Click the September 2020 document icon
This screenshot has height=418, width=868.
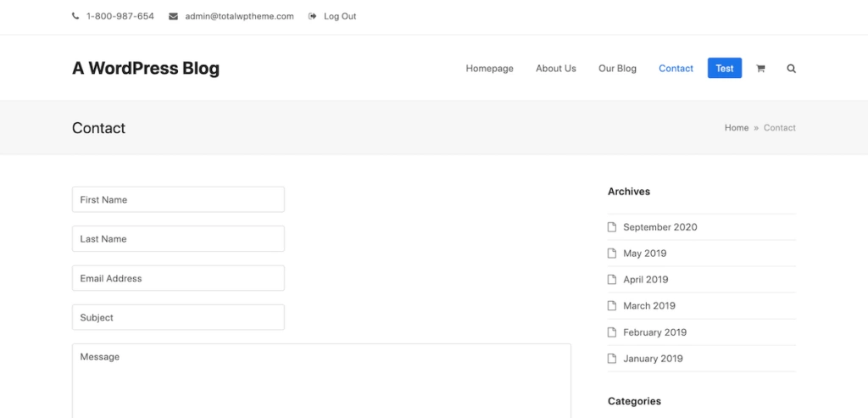(612, 227)
